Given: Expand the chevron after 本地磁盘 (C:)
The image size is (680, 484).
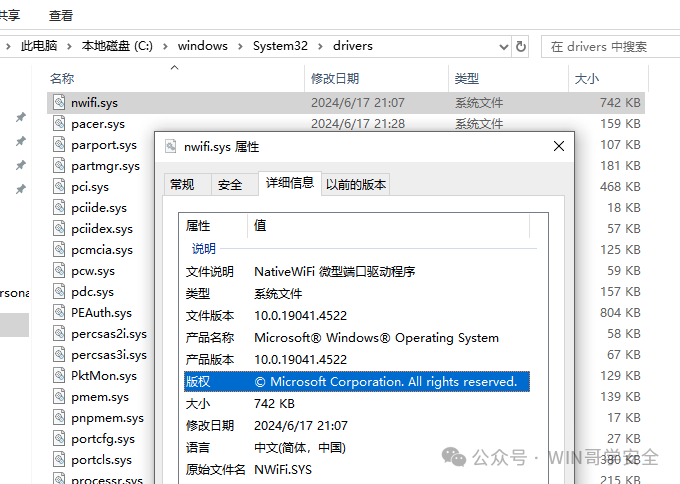Looking at the screenshot, I should (x=165, y=46).
